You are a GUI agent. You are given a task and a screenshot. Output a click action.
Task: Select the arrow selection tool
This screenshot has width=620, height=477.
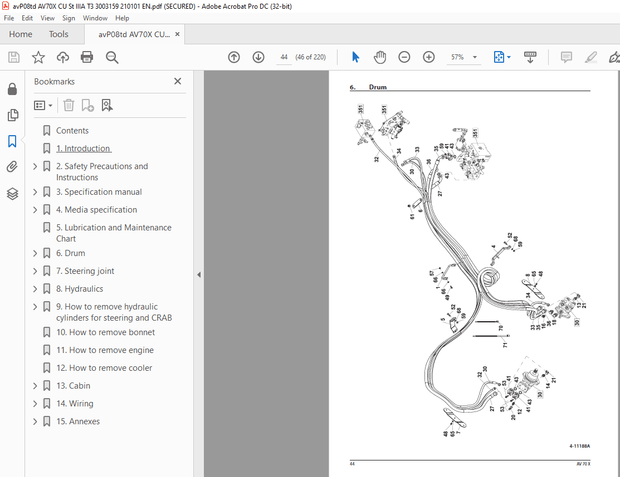pyautogui.click(x=355, y=57)
